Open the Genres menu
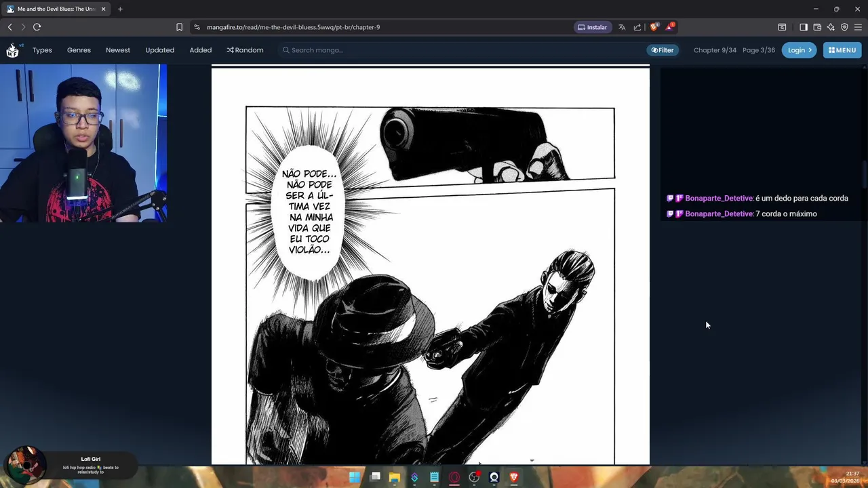Viewport: 868px width, 488px height. coord(79,50)
